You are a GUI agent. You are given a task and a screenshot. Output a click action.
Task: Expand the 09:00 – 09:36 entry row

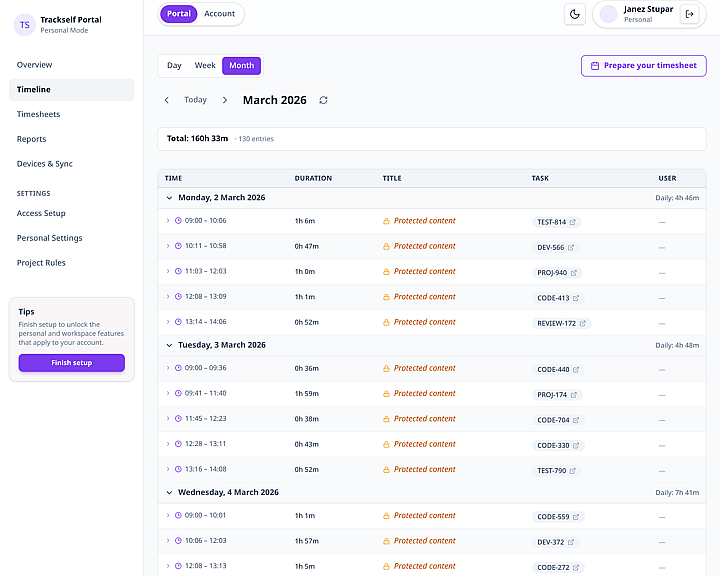168,368
